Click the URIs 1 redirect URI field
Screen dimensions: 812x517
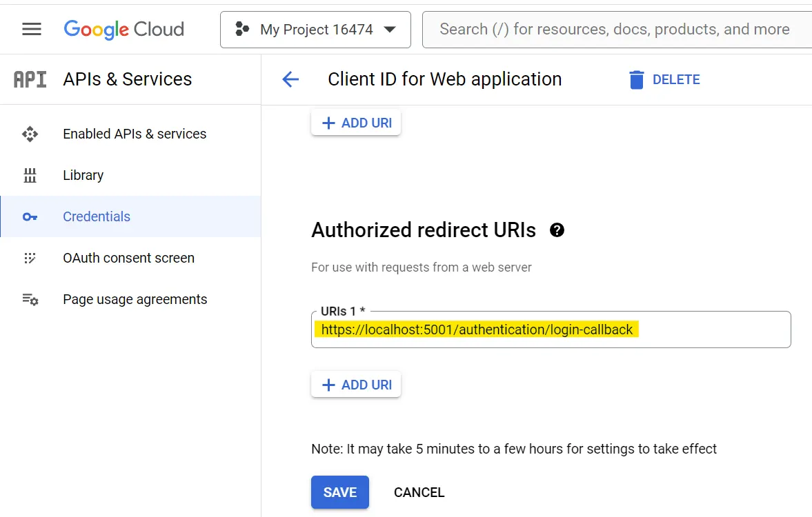tap(551, 330)
